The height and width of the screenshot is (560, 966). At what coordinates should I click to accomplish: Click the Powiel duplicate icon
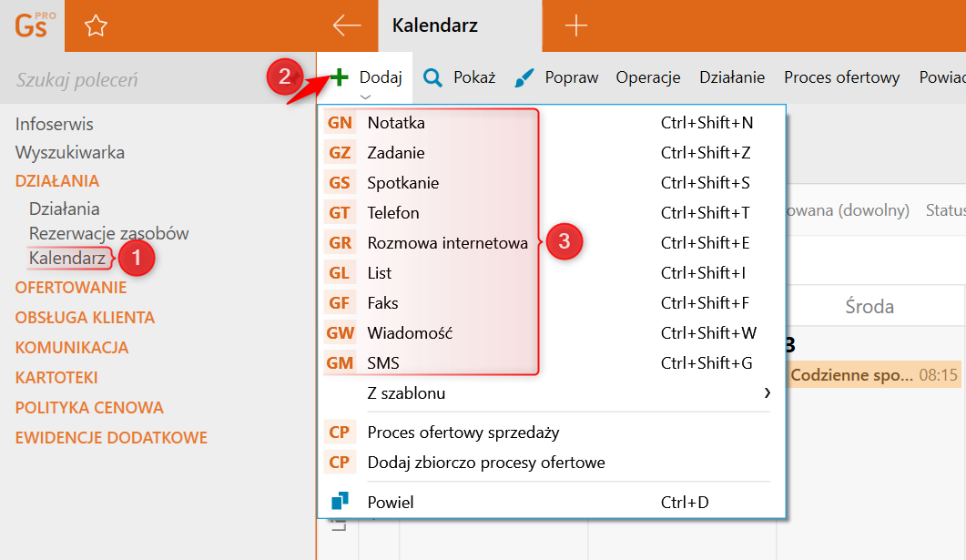click(x=341, y=502)
